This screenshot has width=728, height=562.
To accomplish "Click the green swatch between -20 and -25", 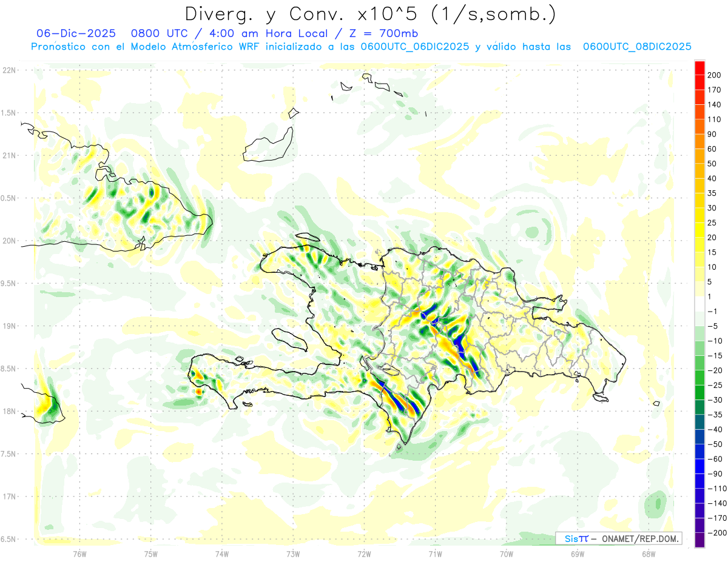I will (699, 378).
